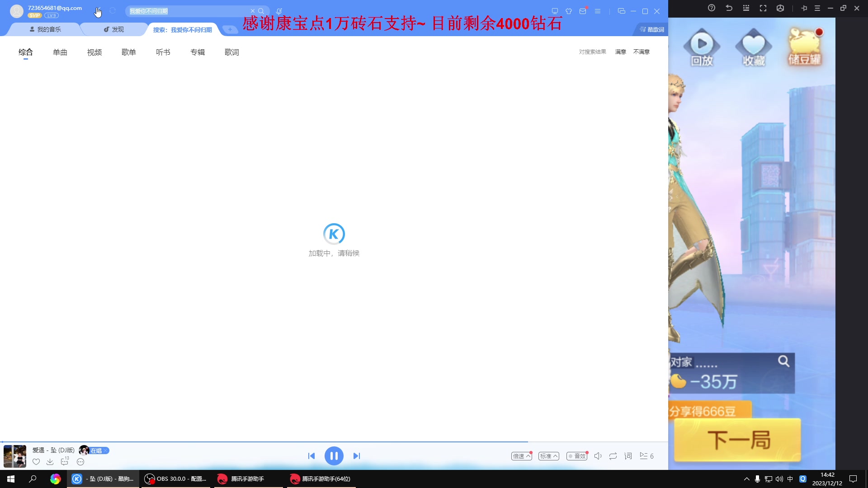Switch to 我的音乐 tab

(x=45, y=29)
